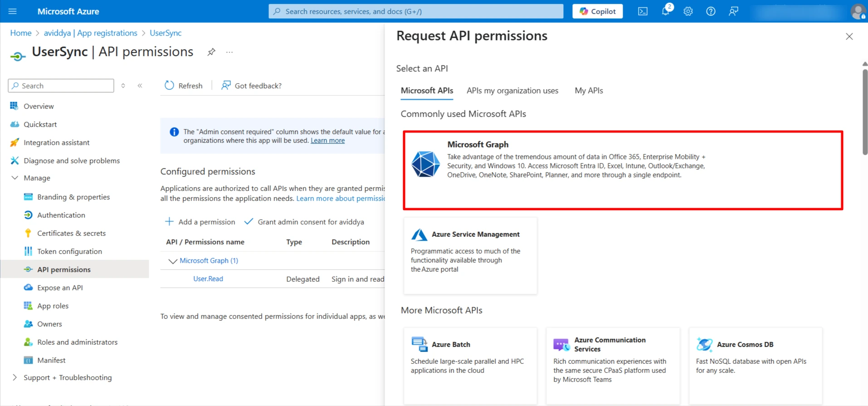The image size is (868, 406).
Task: Open the User.Read permission
Action: pyautogui.click(x=208, y=279)
